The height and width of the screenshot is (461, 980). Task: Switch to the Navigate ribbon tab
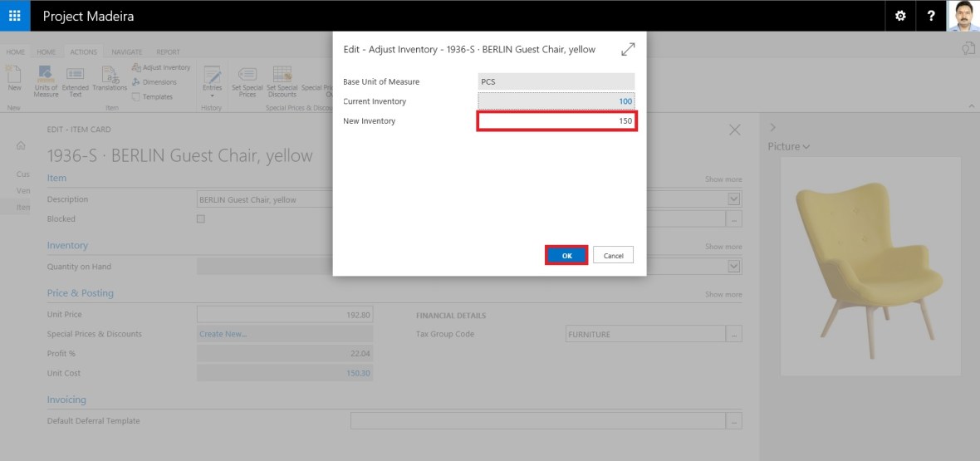click(126, 51)
